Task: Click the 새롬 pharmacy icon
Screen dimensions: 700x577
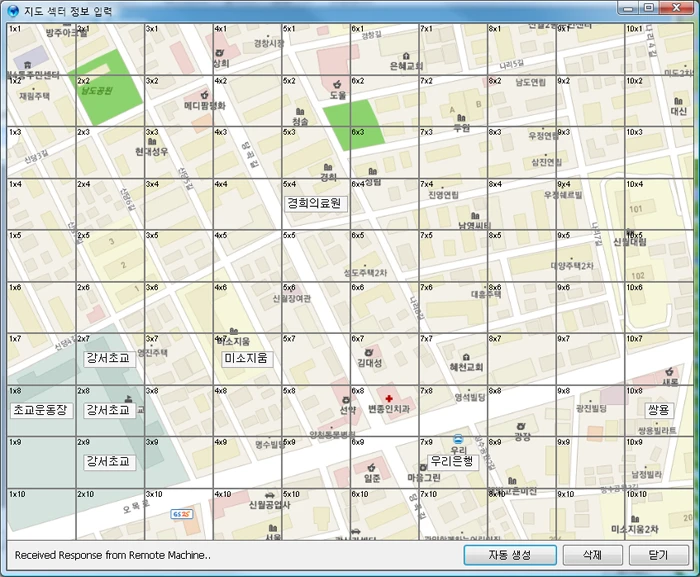Action: [x=669, y=372]
